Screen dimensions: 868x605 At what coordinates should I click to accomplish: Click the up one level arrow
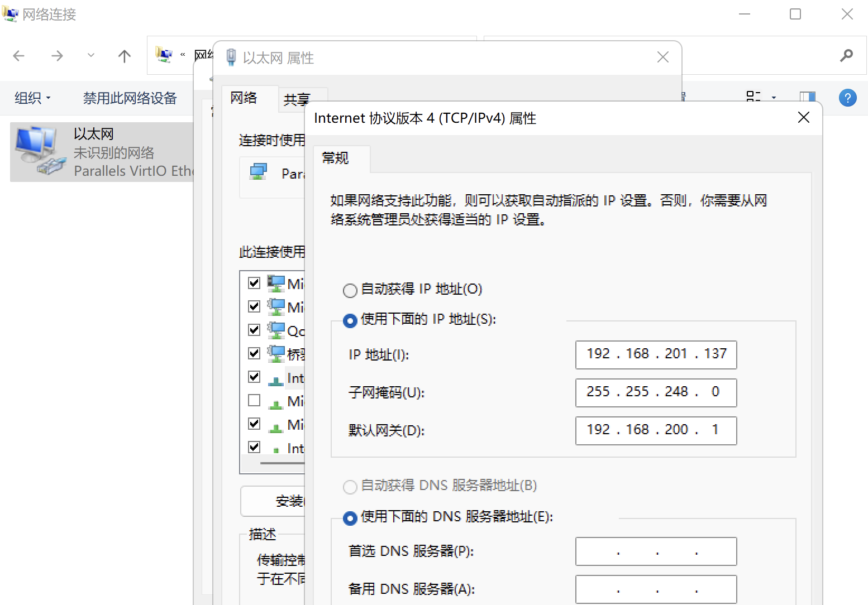pyautogui.click(x=123, y=56)
